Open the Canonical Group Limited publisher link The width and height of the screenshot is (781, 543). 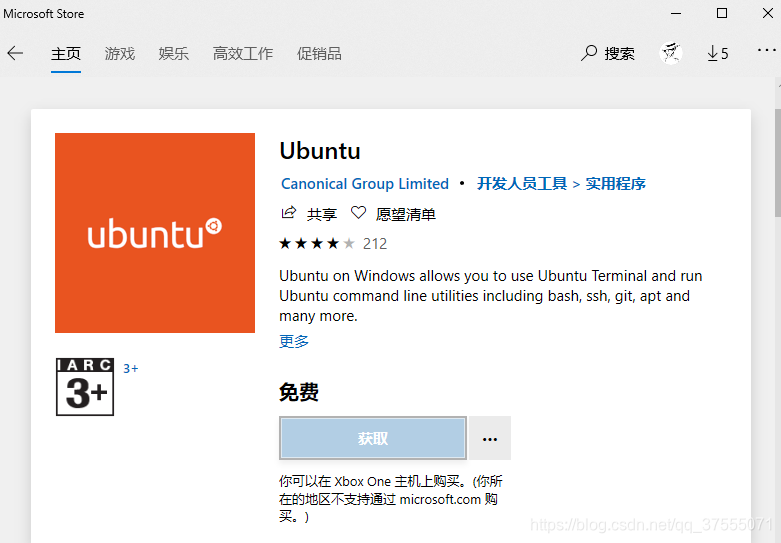coord(365,184)
